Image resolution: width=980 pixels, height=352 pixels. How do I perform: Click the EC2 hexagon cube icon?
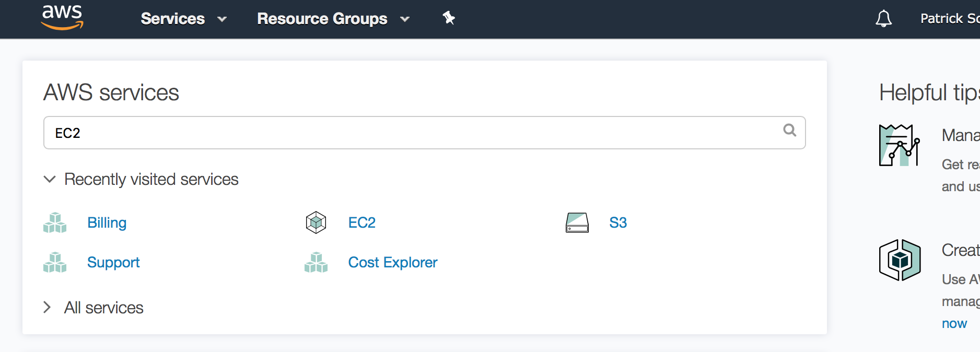pos(316,222)
